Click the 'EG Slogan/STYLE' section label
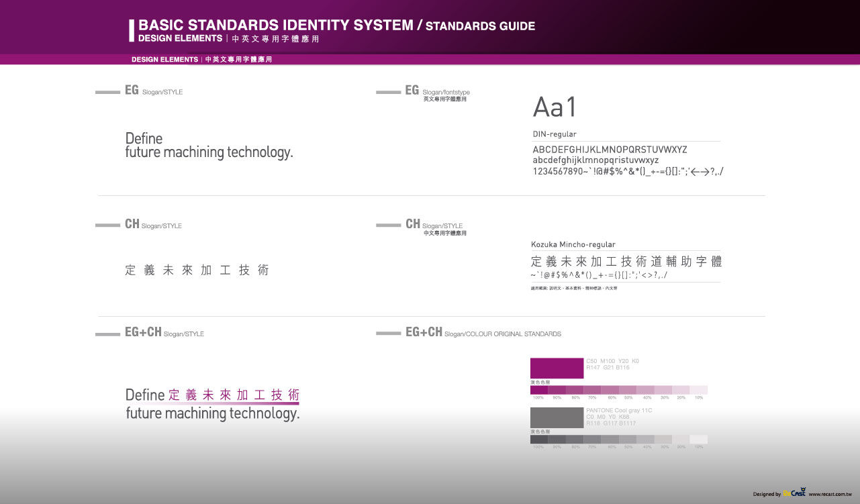Screen dimensions: 860x504 pos(154,91)
